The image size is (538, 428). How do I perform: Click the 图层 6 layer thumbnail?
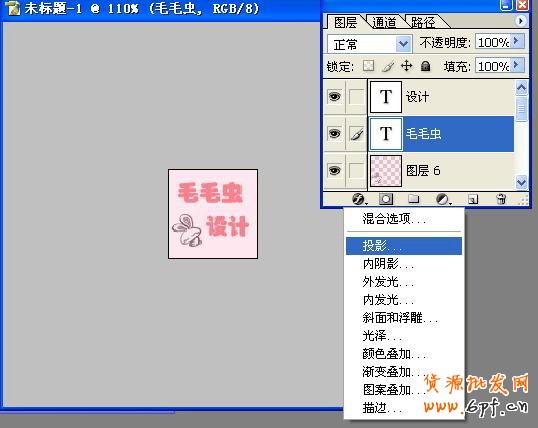(x=386, y=171)
